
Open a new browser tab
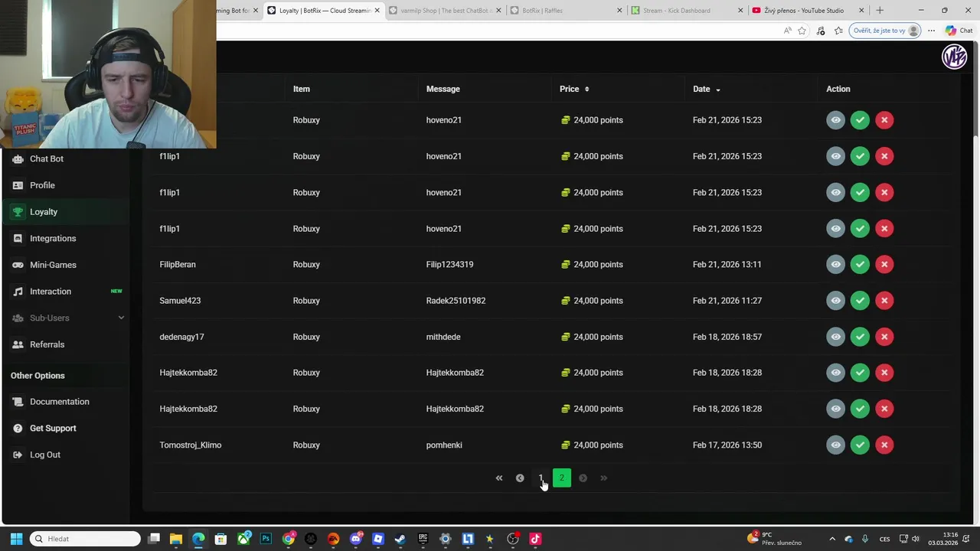[880, 11]
